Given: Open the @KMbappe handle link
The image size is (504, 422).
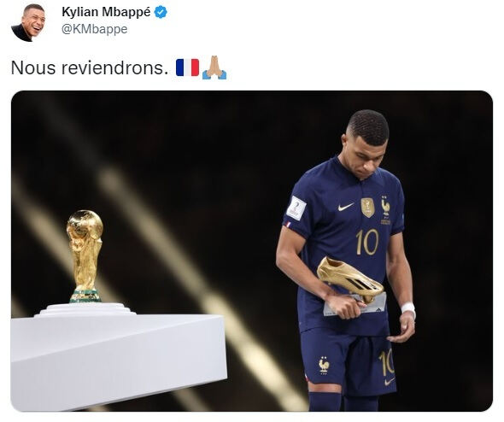Looking at the screenshot, I should point(95,29).
